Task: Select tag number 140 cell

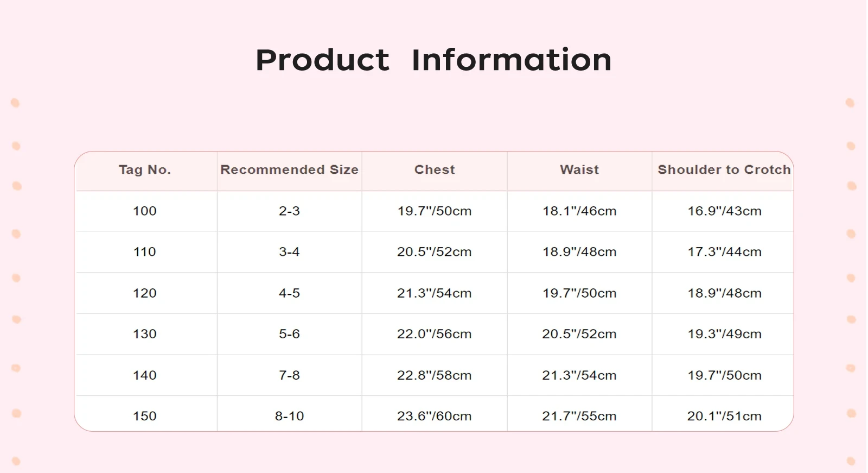Action: [145, 375]
